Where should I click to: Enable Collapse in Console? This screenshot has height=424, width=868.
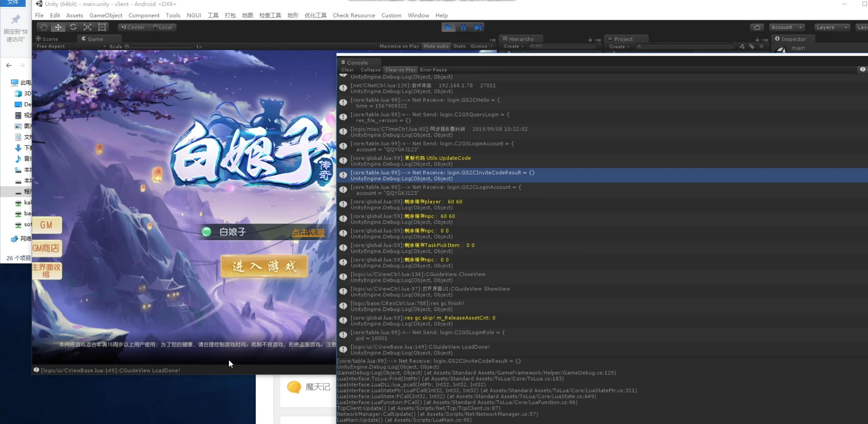click(370, 70)
